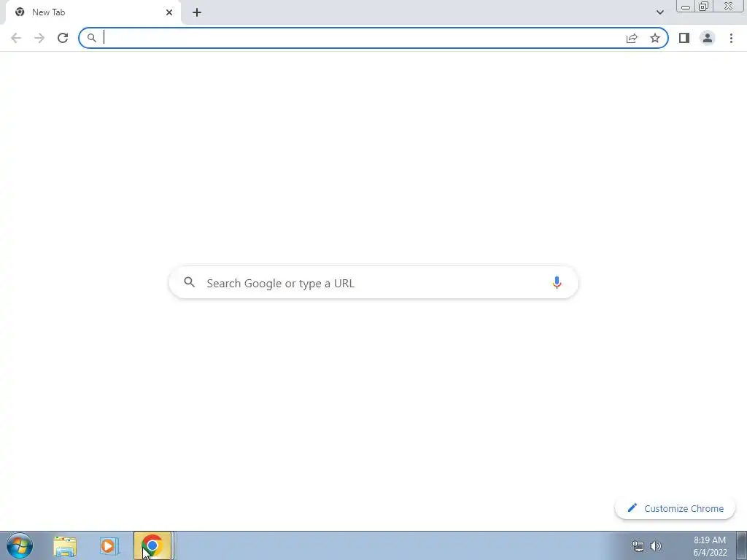Bookmark this tab with star icon
The height and width of the screenshot is (560, 747).
(x=655, y=38)
